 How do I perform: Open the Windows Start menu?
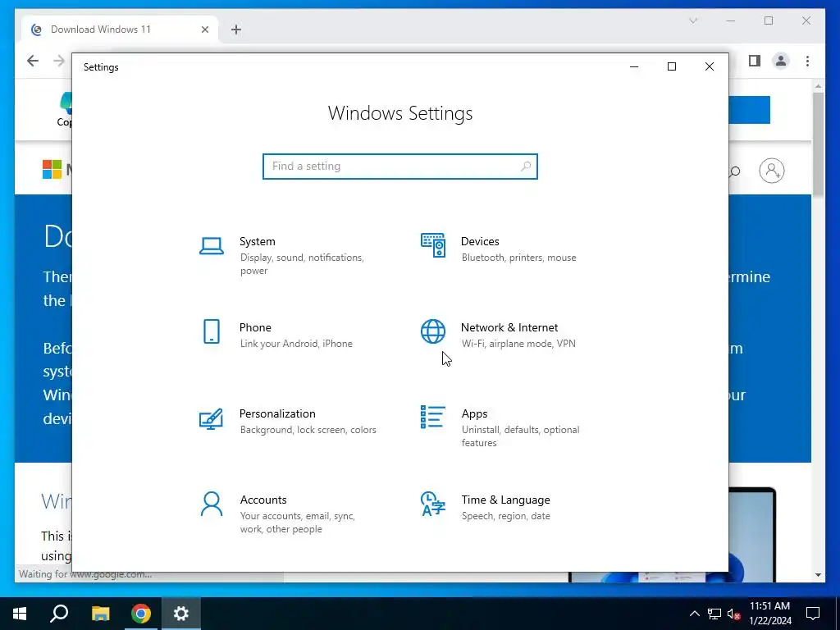click(20, 614)
